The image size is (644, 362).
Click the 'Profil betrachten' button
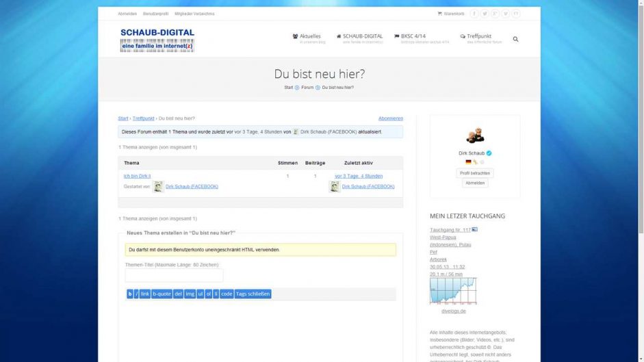click(x=475, y=173)
